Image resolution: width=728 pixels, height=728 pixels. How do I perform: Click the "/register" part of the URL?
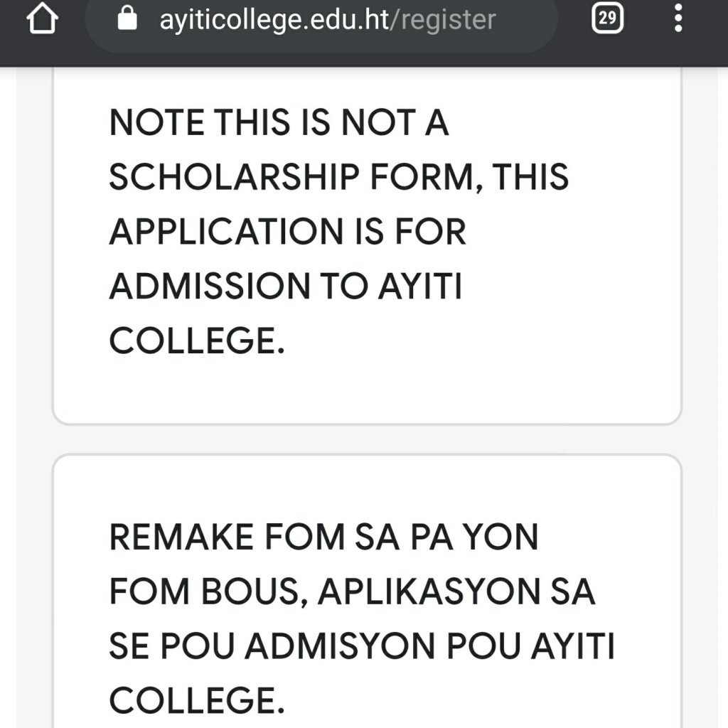tap(447, 20)
